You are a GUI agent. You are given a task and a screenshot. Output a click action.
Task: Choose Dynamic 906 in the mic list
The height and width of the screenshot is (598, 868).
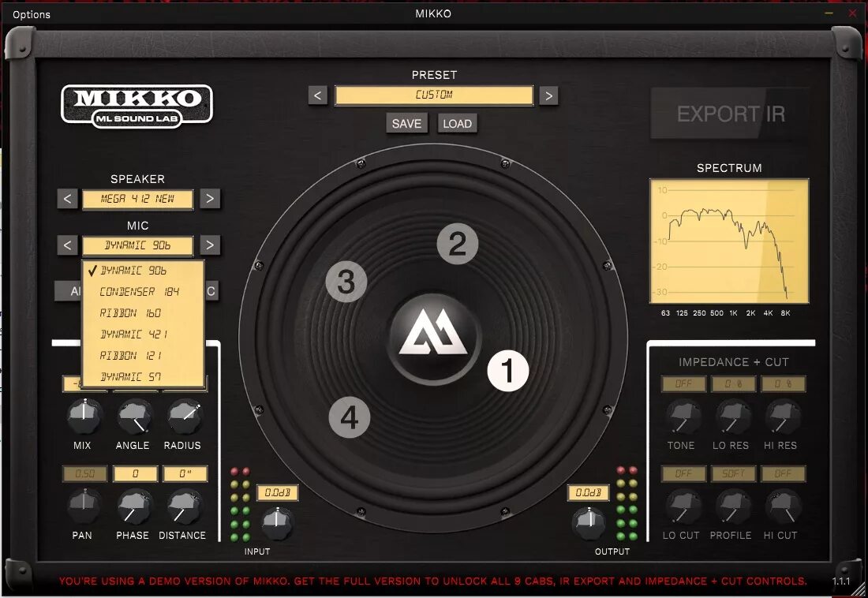pyautogui.click(x=143, y=271)
